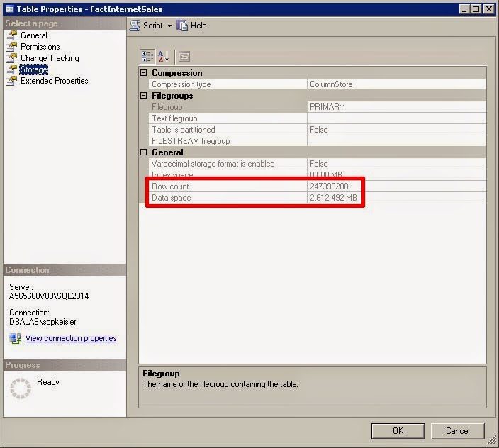Viewport: 499px width, 448px height.
Task: Maximize the Table Properties window
Action: click(476, 9)
